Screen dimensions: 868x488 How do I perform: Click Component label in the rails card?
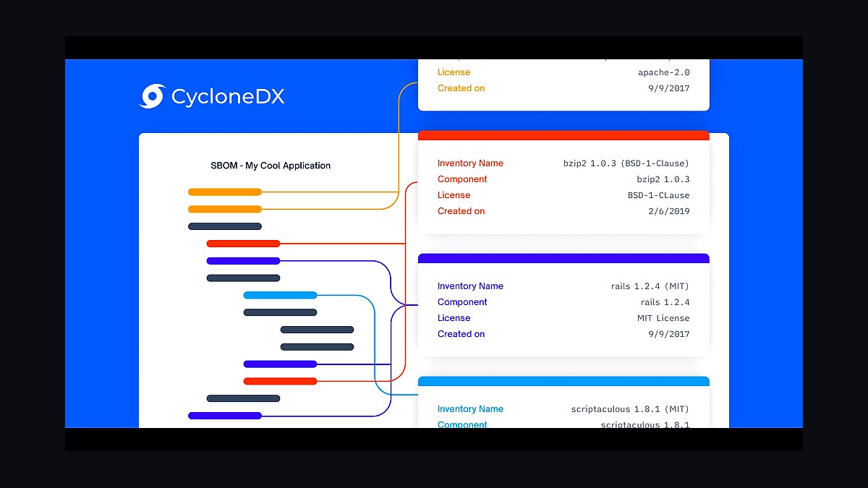(x=462, y=302)
